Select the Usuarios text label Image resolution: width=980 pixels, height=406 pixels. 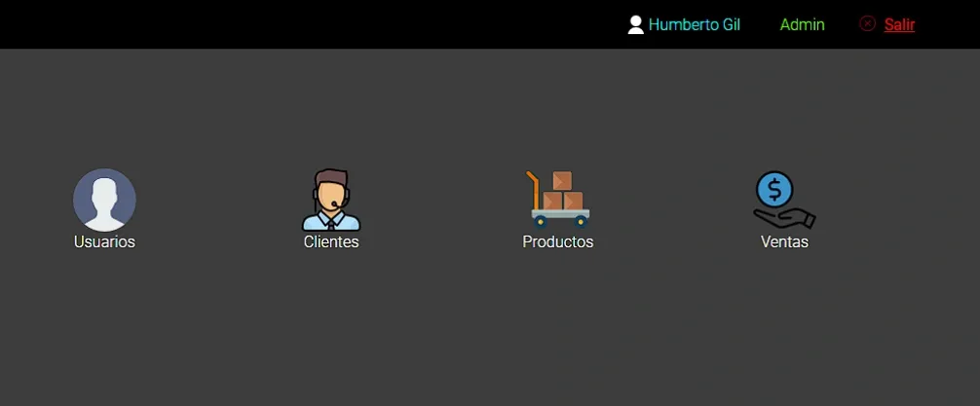point(104,241)
